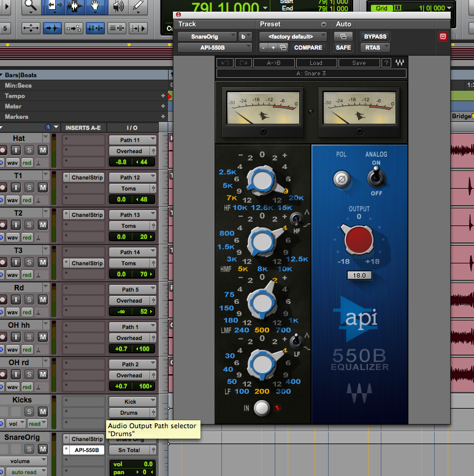Open Waves plugin help question mark
474x476 pixels.
pos(386,63)
